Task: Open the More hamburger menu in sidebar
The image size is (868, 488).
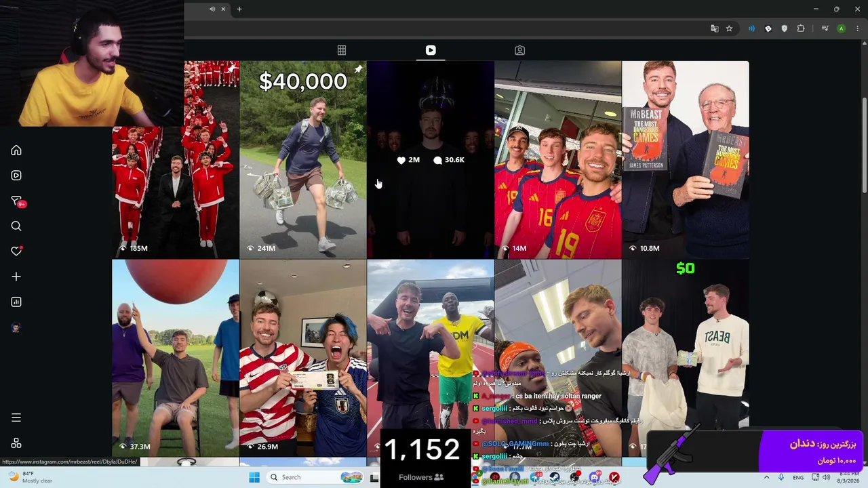Action: (16, 418)
